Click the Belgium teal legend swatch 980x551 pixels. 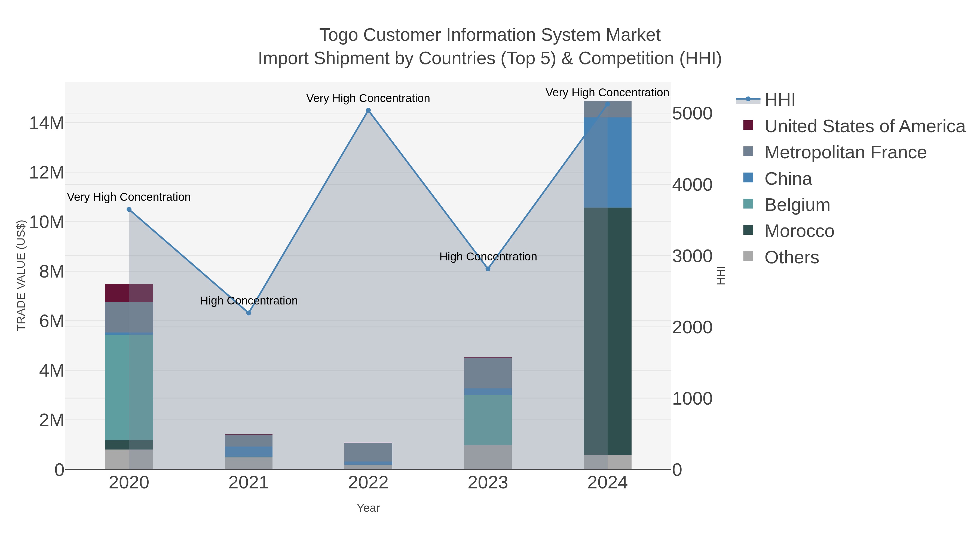click(748, 204)
